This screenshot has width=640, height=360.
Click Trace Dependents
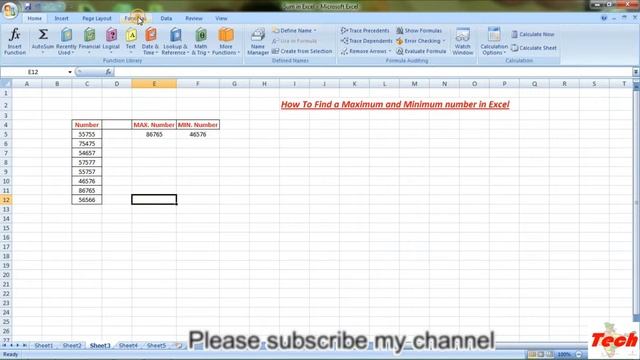pos(366,41)
